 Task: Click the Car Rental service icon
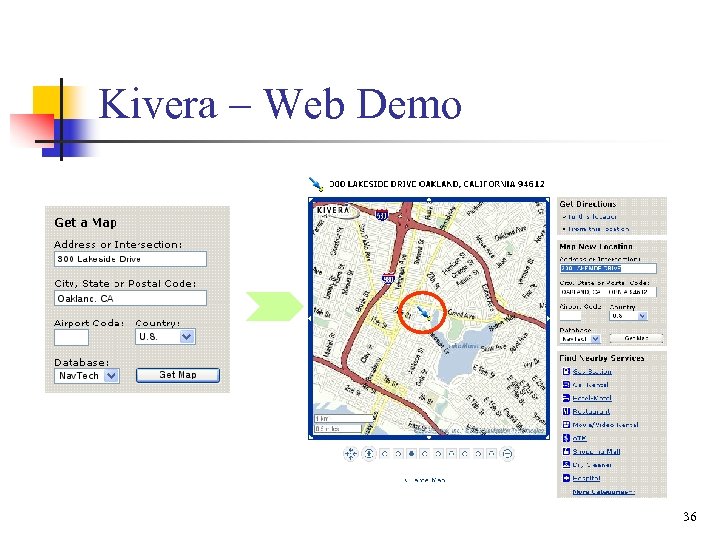click(x=566, y=385)
